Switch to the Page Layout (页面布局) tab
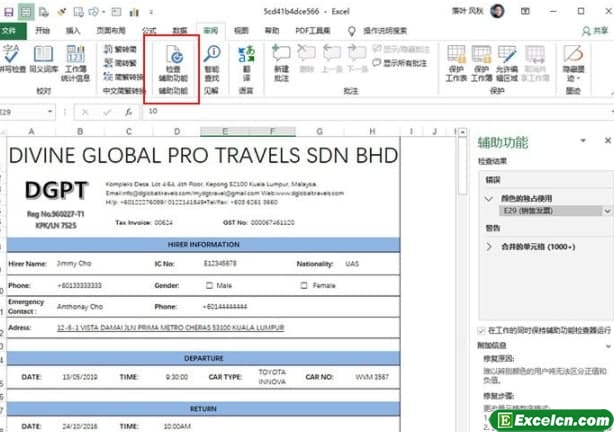This screenshot has width=614, height=432. pyautogui.click(x=111, y=31)
